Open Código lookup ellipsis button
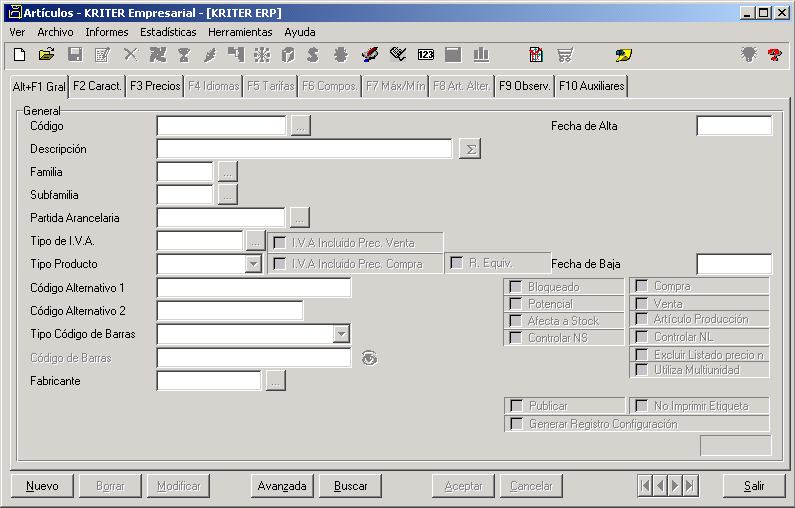 [x=301, y=126]
